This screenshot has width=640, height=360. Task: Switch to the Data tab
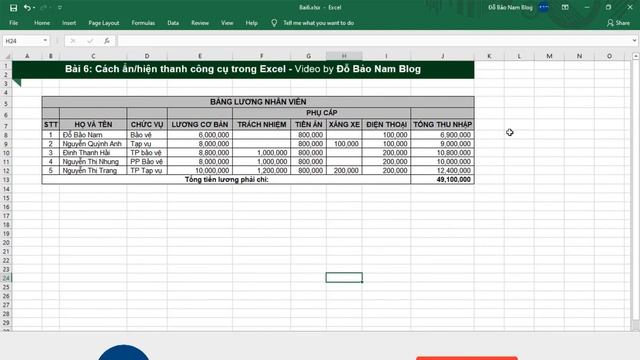pyautogui.click(x=173, y=23)
